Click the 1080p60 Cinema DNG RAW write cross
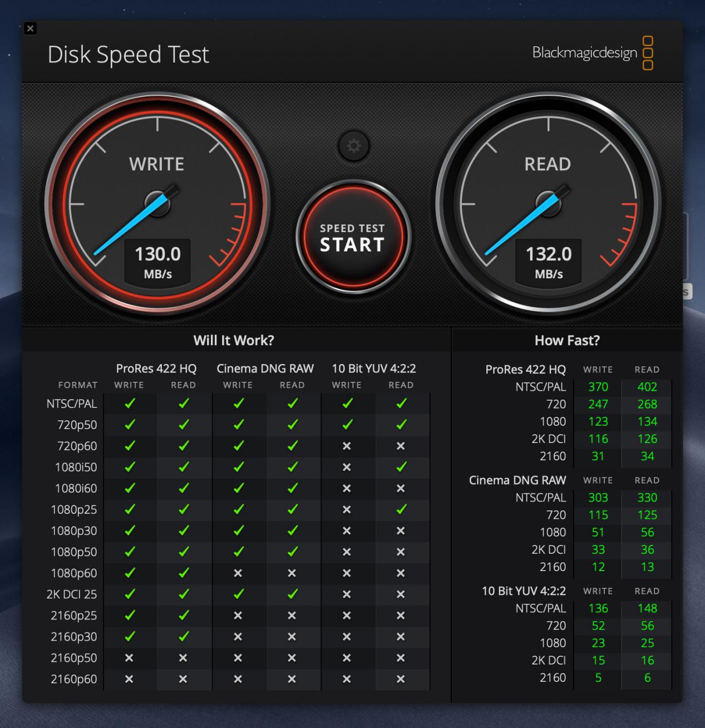The image size is (705, 728). point(238,573)
